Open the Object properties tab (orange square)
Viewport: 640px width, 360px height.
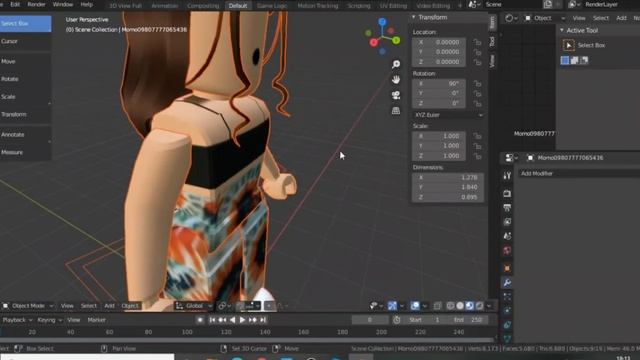pos(507,268)
